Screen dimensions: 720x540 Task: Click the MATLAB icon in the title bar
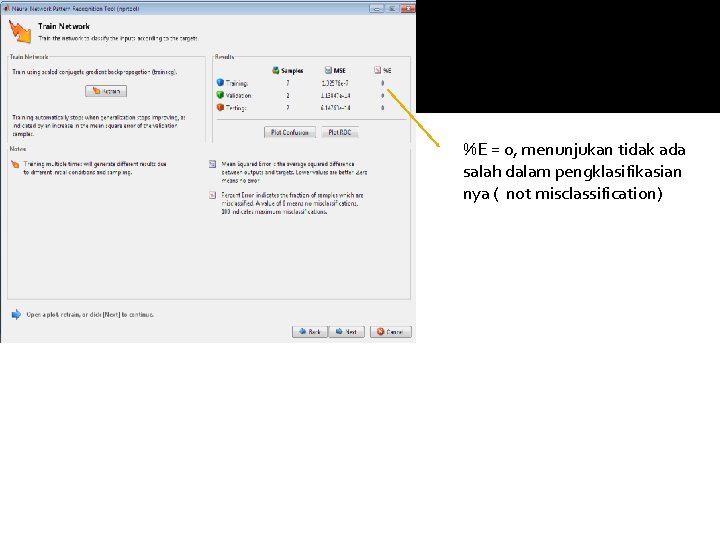6,8
